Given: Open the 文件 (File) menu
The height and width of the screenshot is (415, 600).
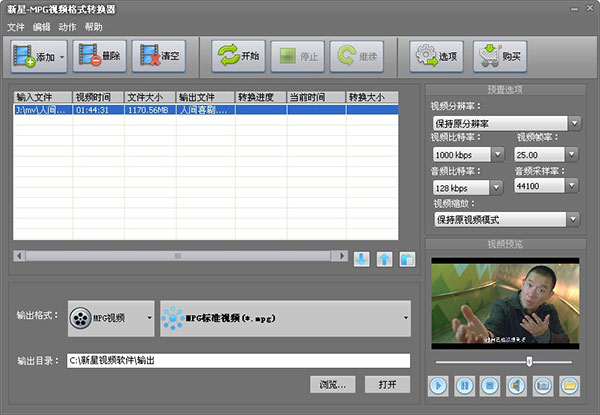Looking at the screenshot, I should (x=16, y=27).
